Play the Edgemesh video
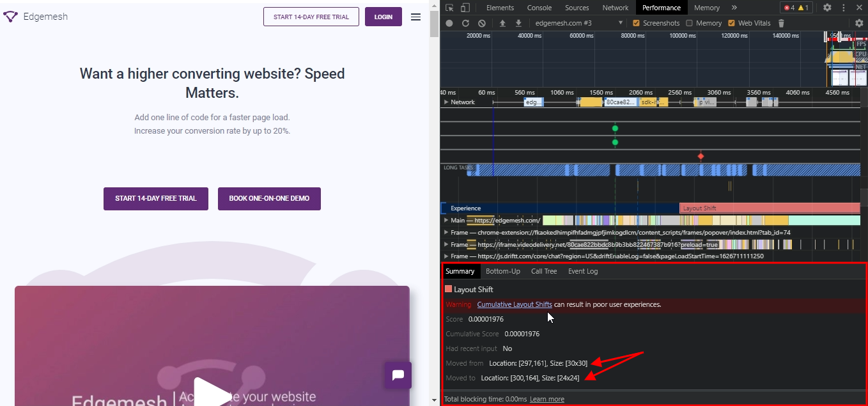 coord(212,394)
